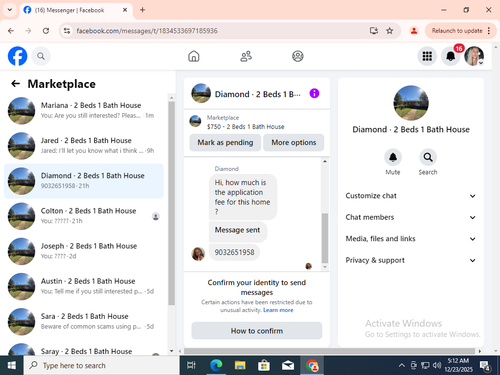Open Chrome profile avatar icon
Image resolution: width=500 pixels, height=375 pixels.
pos(414,31)
